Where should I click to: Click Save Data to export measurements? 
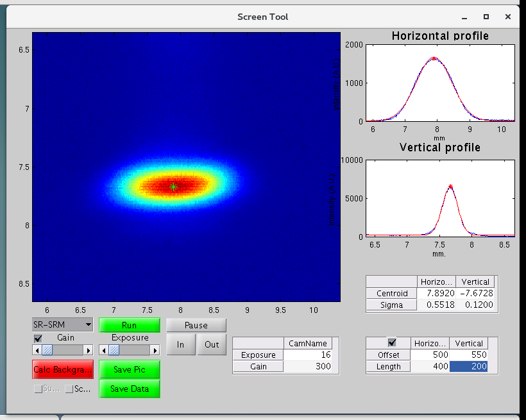129,389
